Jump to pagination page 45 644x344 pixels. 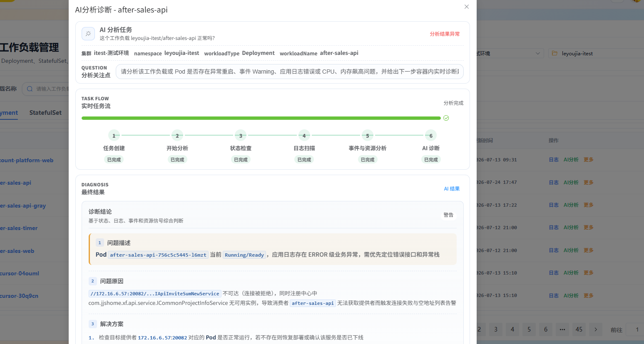point(579,329)
